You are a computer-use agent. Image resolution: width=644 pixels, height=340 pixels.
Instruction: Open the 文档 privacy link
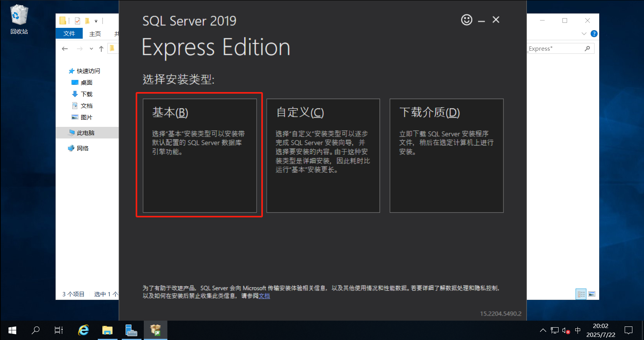(264, 296)
